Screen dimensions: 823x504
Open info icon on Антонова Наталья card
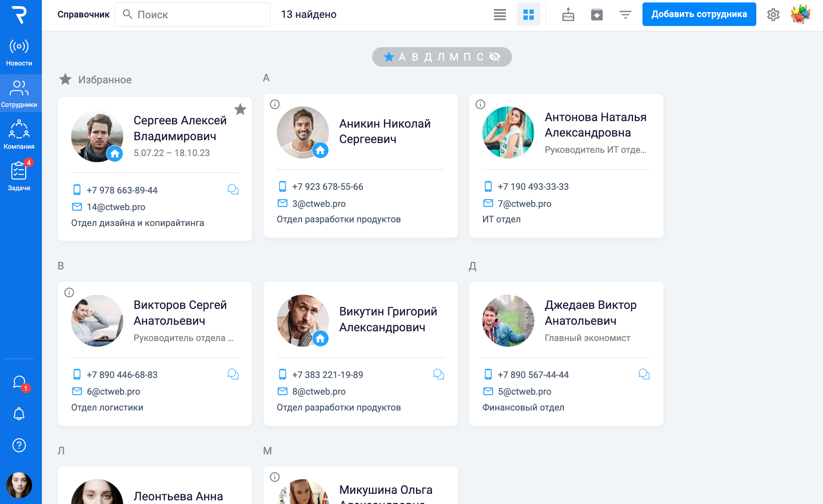point(480,104)
